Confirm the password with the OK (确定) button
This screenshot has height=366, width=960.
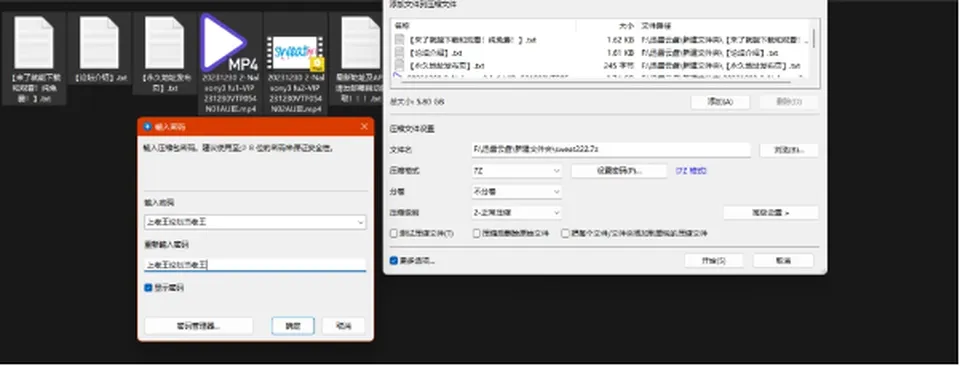[293, 326]
